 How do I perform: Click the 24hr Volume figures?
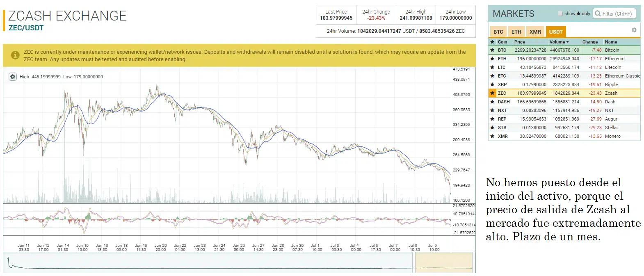coord(396,31)
